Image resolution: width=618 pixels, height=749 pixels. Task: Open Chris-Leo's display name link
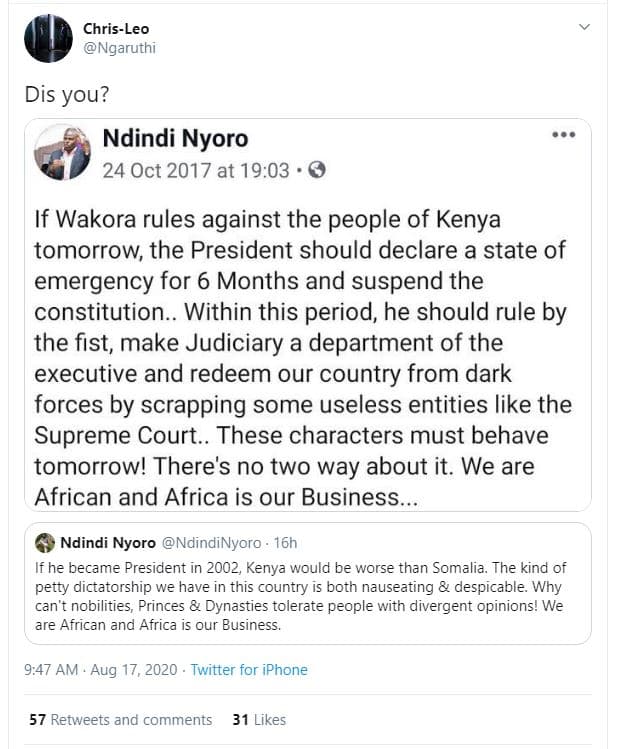click(116, 29)
